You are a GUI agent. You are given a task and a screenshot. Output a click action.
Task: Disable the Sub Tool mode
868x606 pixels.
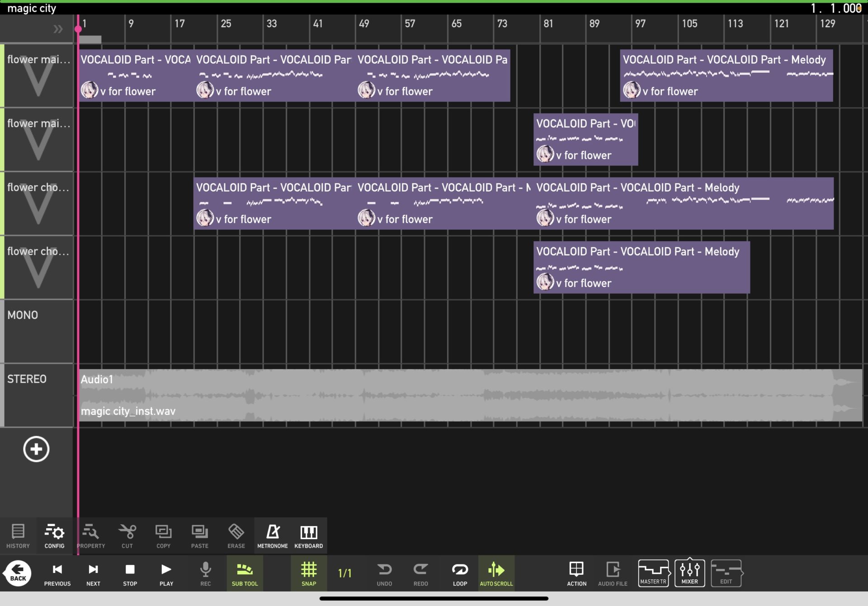click(244, 573)
